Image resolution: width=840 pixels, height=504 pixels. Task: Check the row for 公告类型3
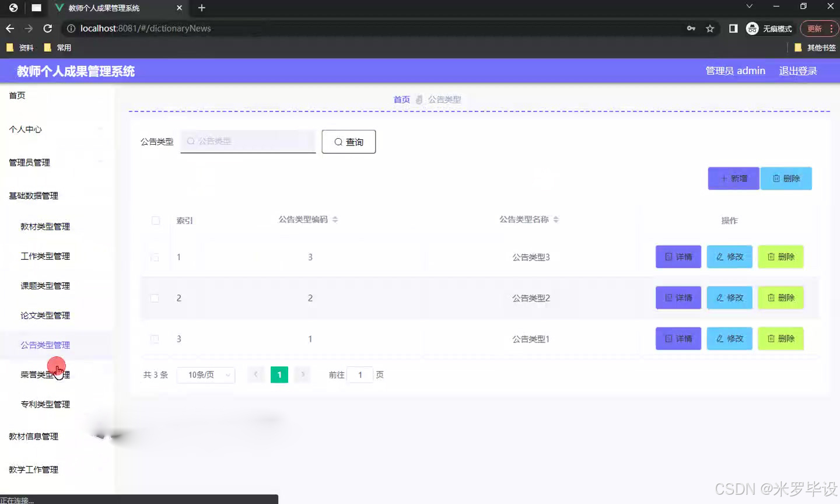(155, 257)
